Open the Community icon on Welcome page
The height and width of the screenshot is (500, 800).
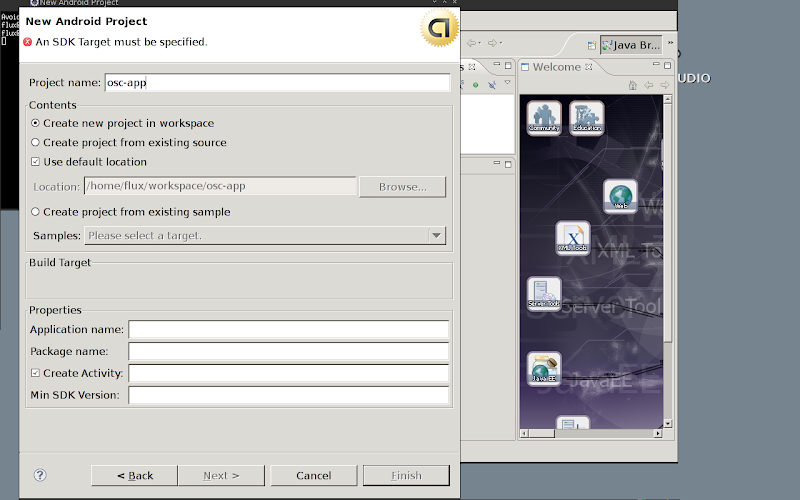[x=544, y=117]
